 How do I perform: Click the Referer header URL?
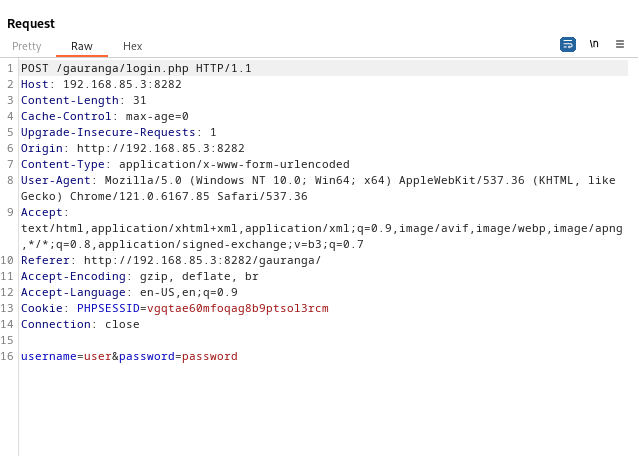click(202, 260)
